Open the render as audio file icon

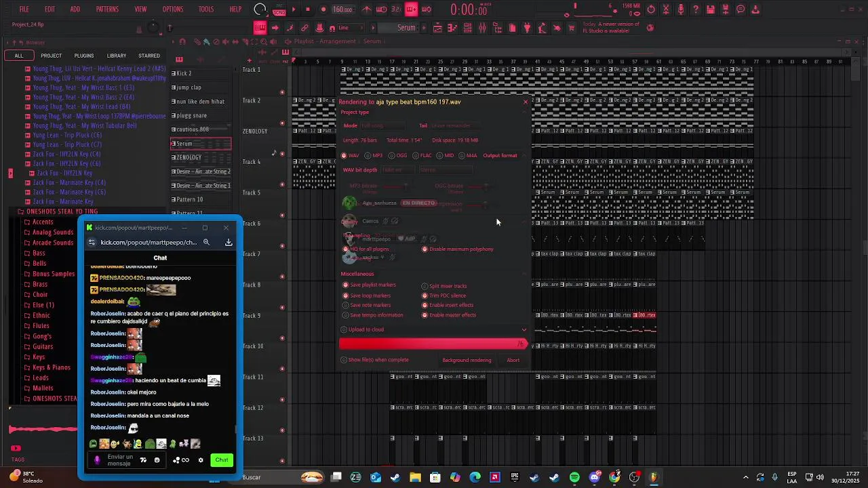click(726, 9)
